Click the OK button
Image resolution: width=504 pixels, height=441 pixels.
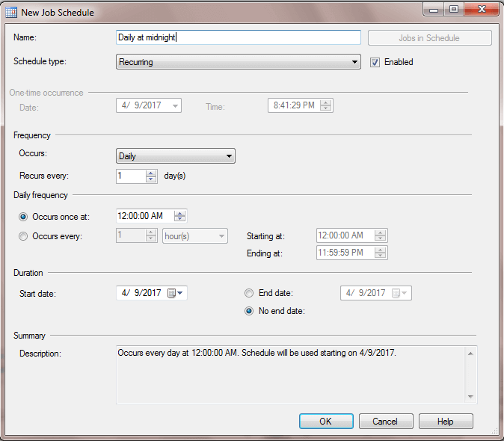pos(326,421)
